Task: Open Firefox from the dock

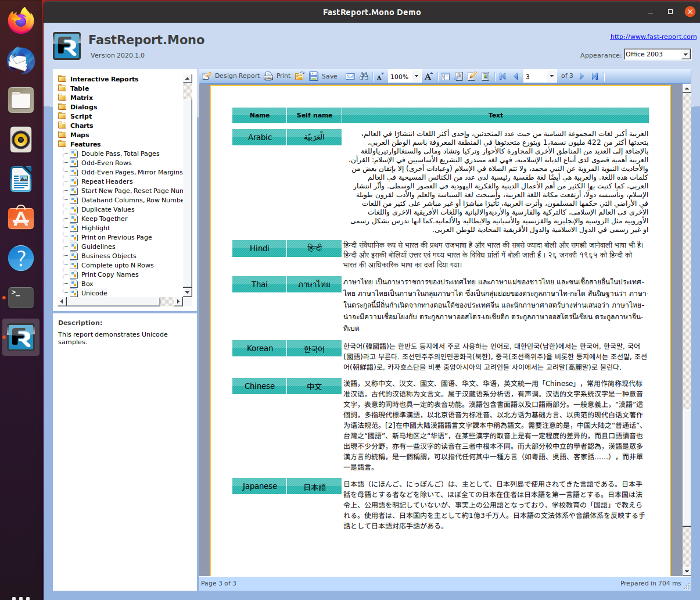Action: [21, 21]
